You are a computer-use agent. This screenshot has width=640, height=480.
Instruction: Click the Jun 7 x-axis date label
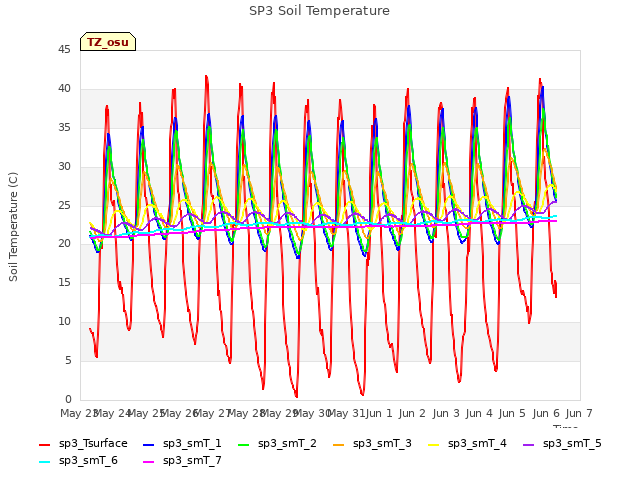click(579, 413)
